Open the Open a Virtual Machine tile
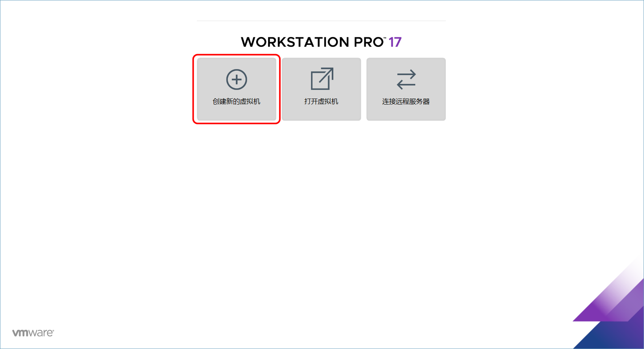This screenshot has height=349, width=644. (321, 89)
